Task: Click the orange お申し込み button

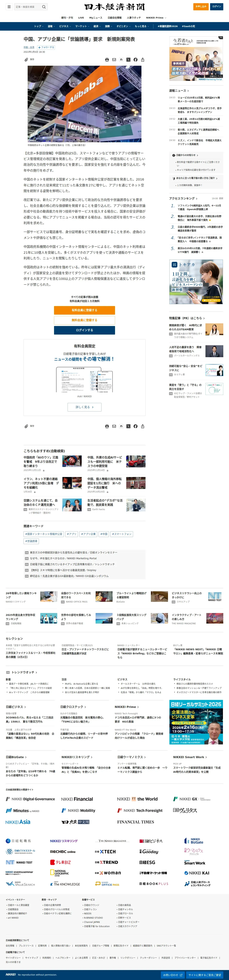Action: coord(201,6)
